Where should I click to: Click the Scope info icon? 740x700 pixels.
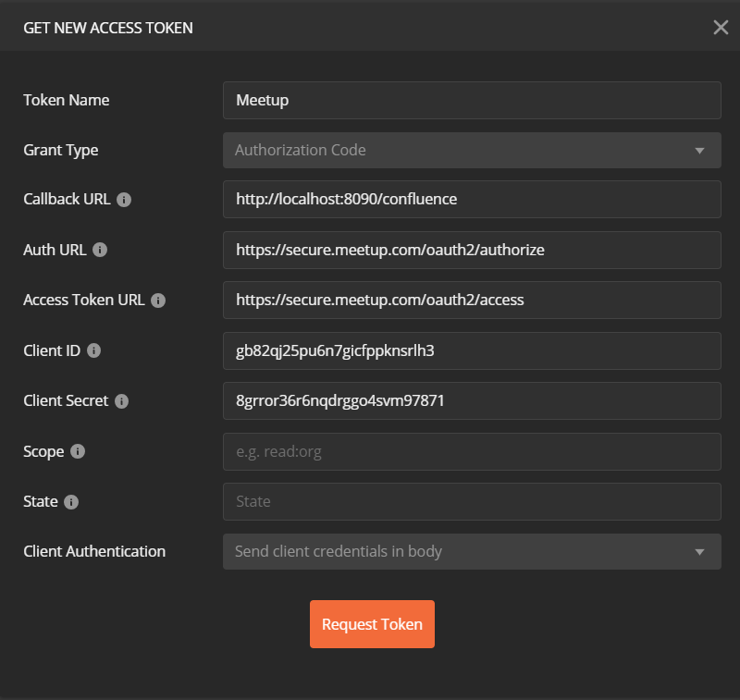point(78,451)
